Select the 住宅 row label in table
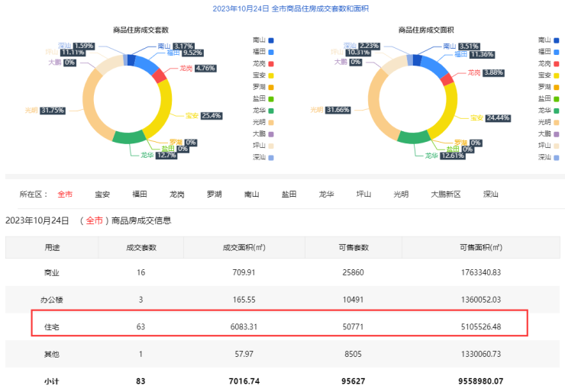Viewport: 565px width, 392px height. click(x=52, y=326)
